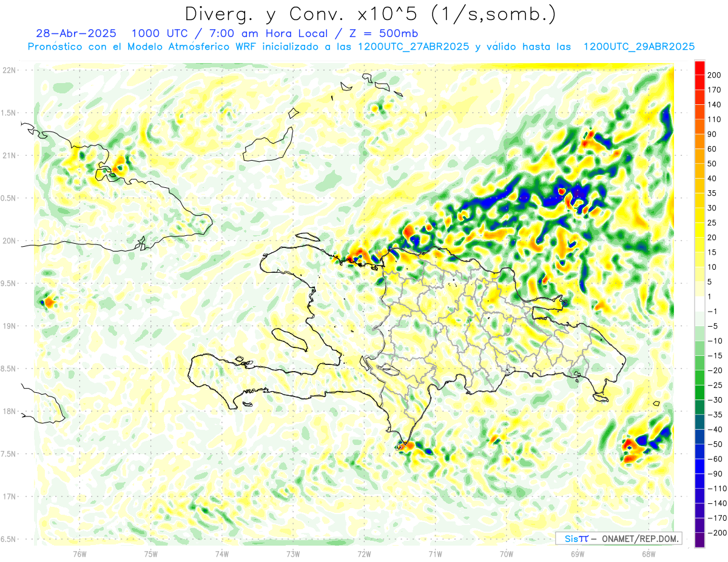Click the valid-until time '1200UTC_29ABR2025'
Screen dimensions: 728x562
tap(639, 47)
